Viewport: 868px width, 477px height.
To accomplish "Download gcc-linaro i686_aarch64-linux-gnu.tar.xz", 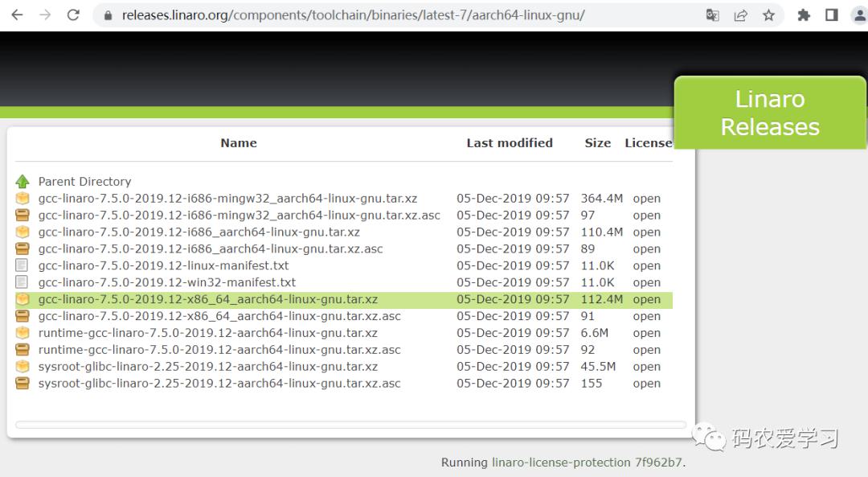I will point(199,232).
